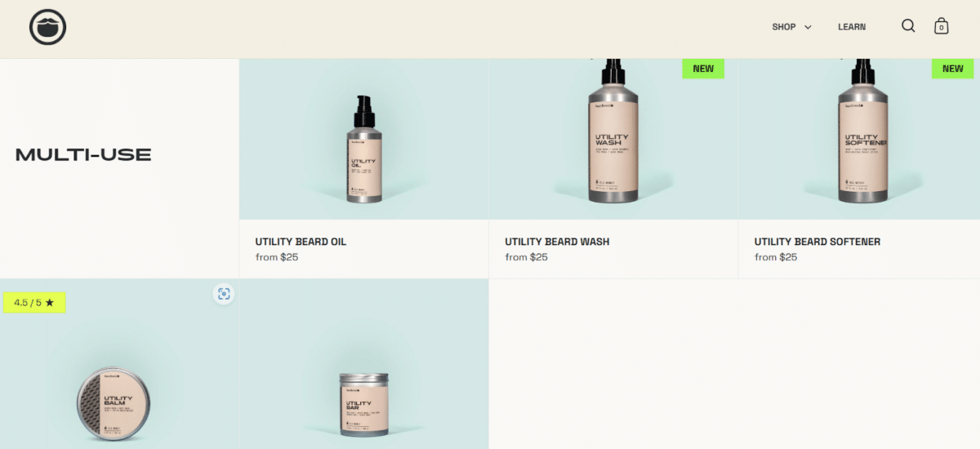Go to the Learn menu item
The image size is (980, 449).
coord(852,27)
